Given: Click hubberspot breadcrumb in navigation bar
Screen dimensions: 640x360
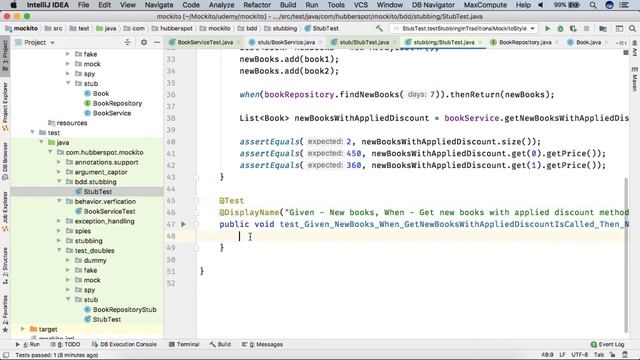Looking at the screenshot, I should point(172,29).
